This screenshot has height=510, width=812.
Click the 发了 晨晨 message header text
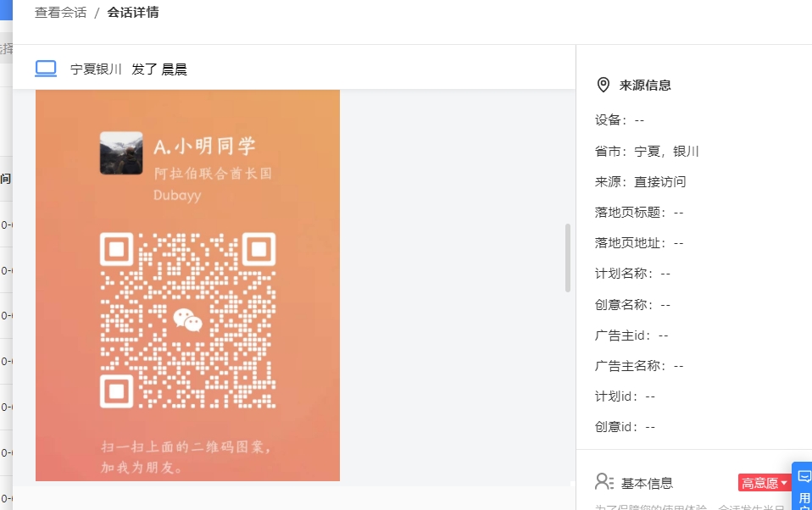click(x=159, y=69)
